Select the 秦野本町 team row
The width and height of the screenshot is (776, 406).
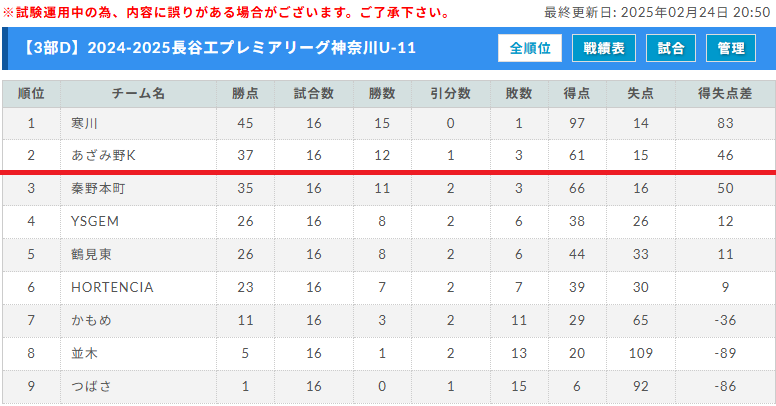coord(388,189)
